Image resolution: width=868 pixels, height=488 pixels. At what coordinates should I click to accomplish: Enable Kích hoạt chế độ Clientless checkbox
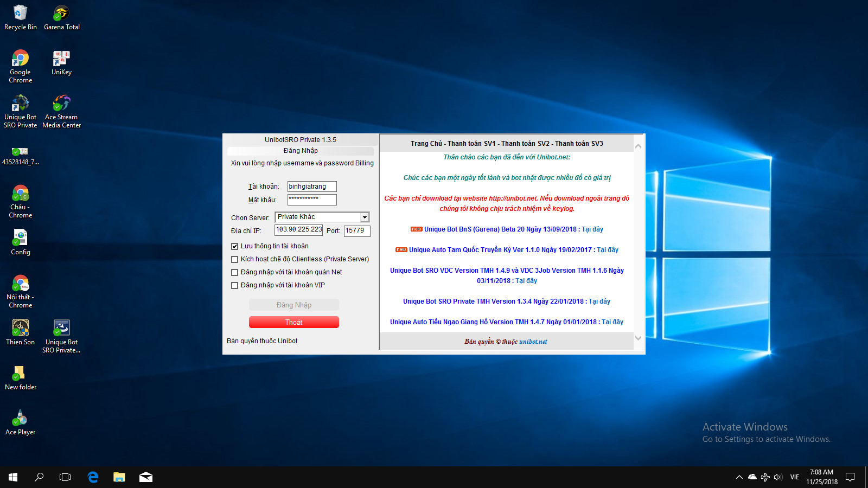(235, 259)
